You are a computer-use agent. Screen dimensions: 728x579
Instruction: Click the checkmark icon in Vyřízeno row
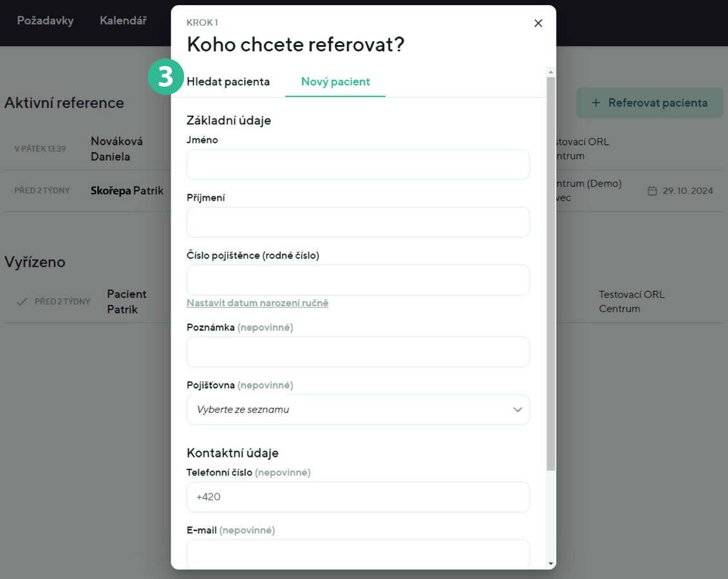click(x=22, y=302)
